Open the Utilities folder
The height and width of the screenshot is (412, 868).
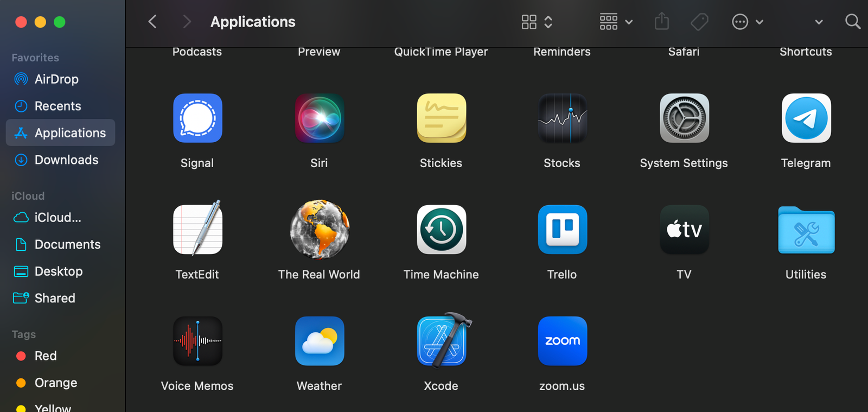806,230
